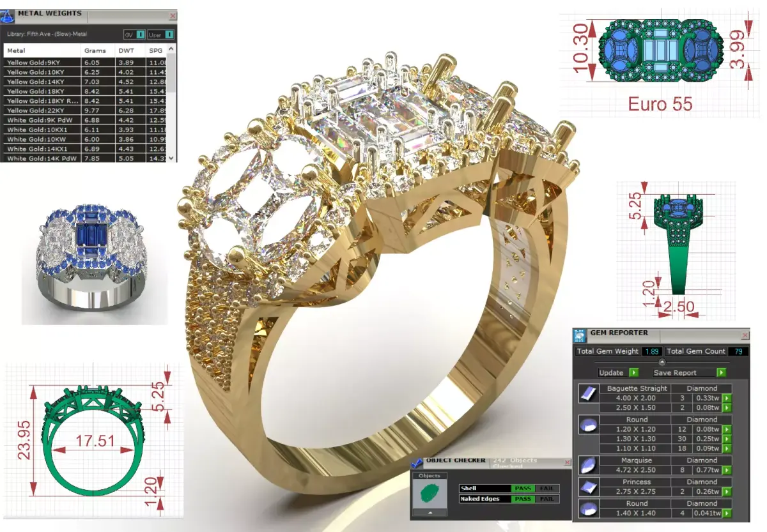Click the Euro 55 ring size label

[660, 105]
